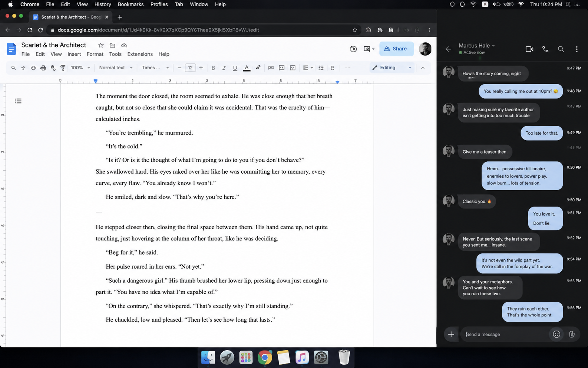
Task: Click the Share button
Action: click(396, 49)
